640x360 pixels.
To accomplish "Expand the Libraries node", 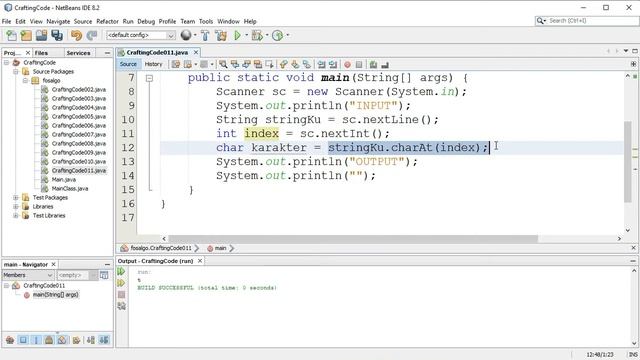I will tap(16, 207).
